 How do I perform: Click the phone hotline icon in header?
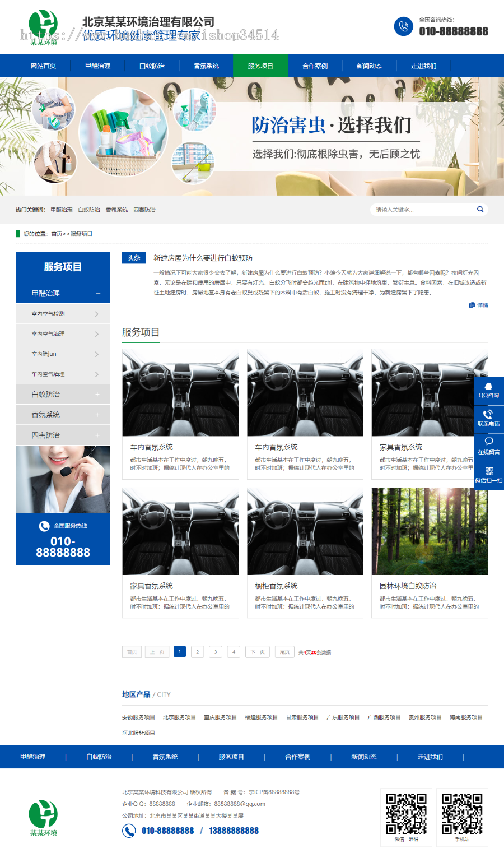point(403,26)
